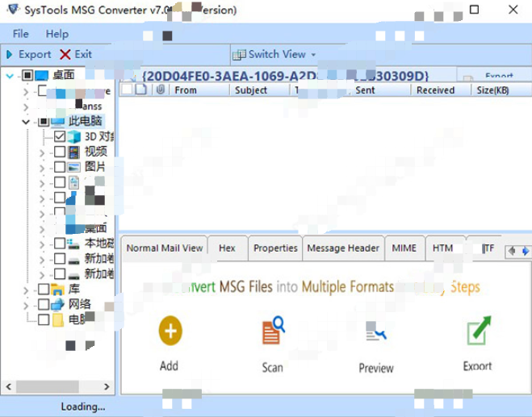This screenshot has height=417, width=532.
Task: Switch to the Properties tab
Action: point(275,248)
